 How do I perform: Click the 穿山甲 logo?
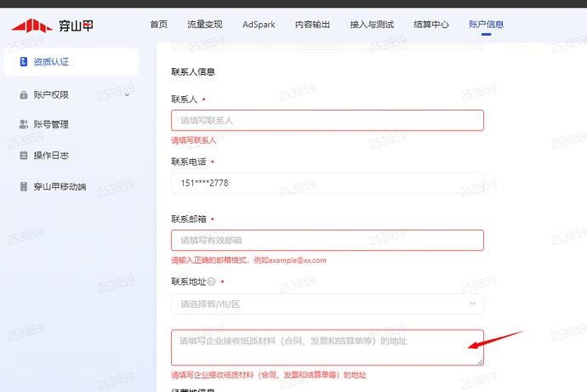tap(53, 26)
